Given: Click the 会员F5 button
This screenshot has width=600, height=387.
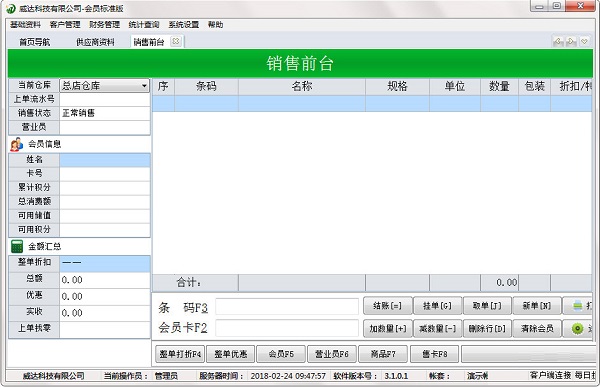Looking at the screenshot, I should point(281,354).
